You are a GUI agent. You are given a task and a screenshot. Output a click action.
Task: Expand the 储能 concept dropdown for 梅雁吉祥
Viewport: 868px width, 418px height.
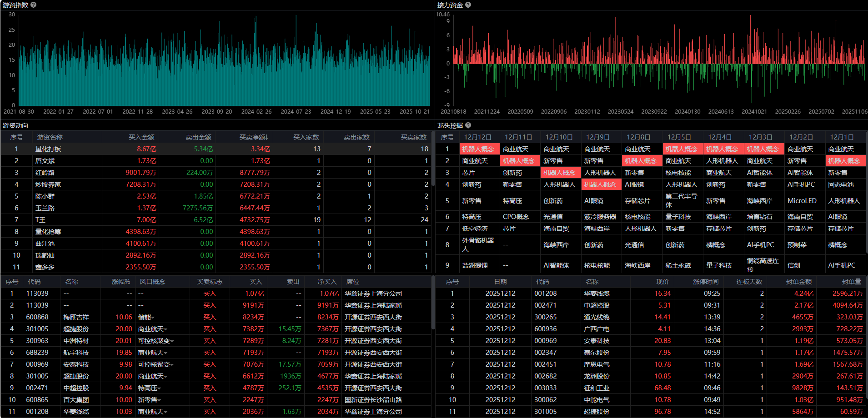153,318
